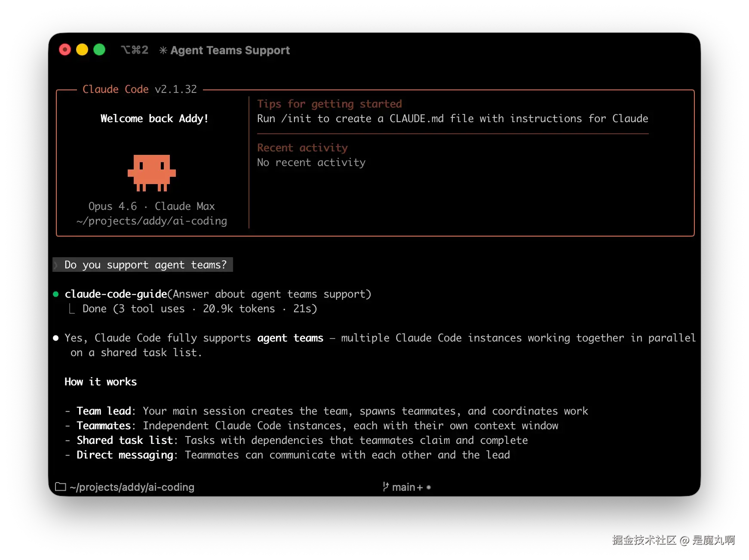Click the ⌥⌘2 shortcut label in title bar
Screen dimensions: 749x560
point(135,50)
